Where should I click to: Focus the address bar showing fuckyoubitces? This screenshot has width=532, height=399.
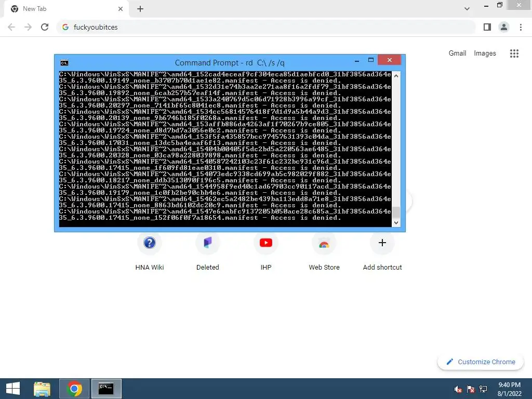point(267,27)
